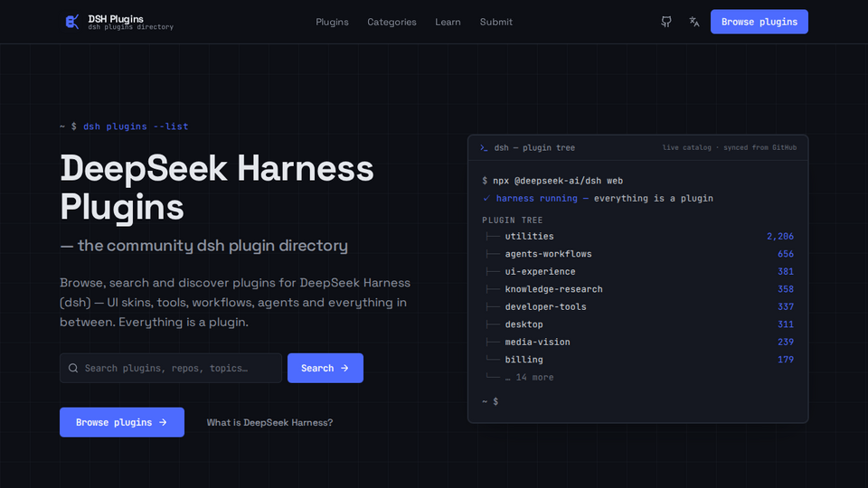Click "live catalog · synced from GitHub" text
This screenshot has width=868, height=488.
coord(729,147)
